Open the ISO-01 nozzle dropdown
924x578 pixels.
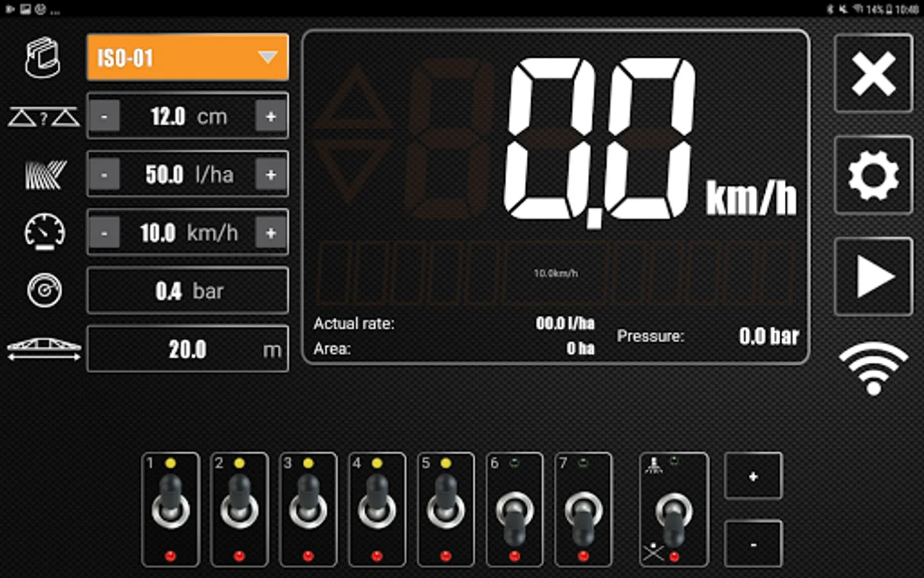coord(188,57)
